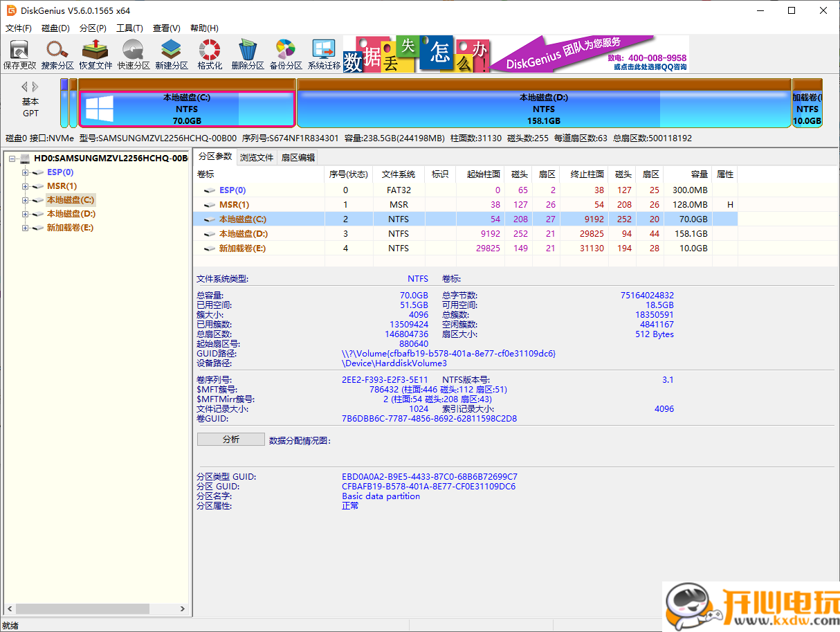Launch the 系统迁移 system migration tool
This screenshot has width=840, height=632.
324,54
